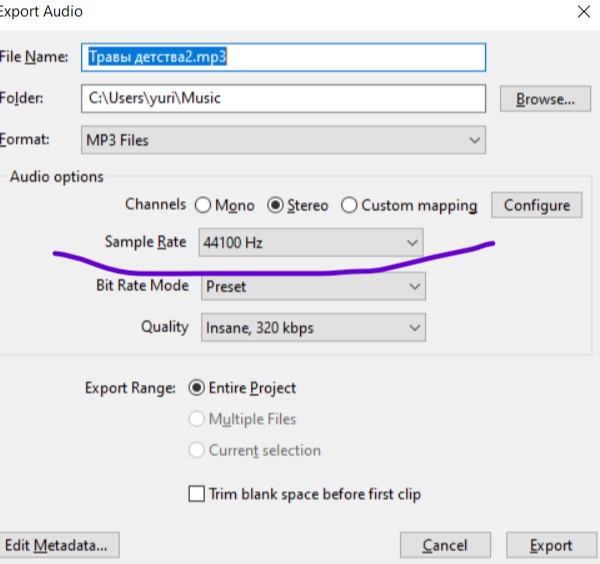
Task: Open the Format dropdown
Action: click(283, 140)
